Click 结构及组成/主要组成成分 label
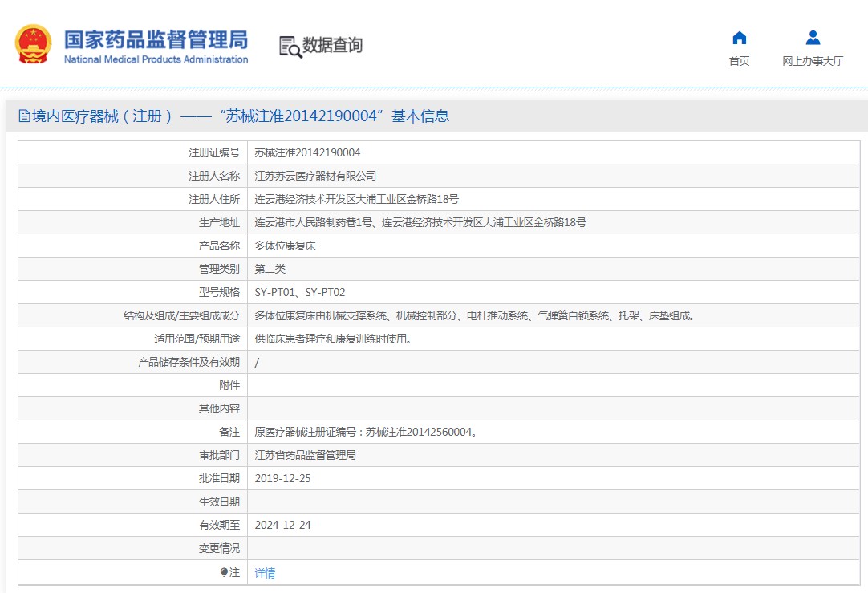This screenshot has height=593, width=868. (181, 315)
